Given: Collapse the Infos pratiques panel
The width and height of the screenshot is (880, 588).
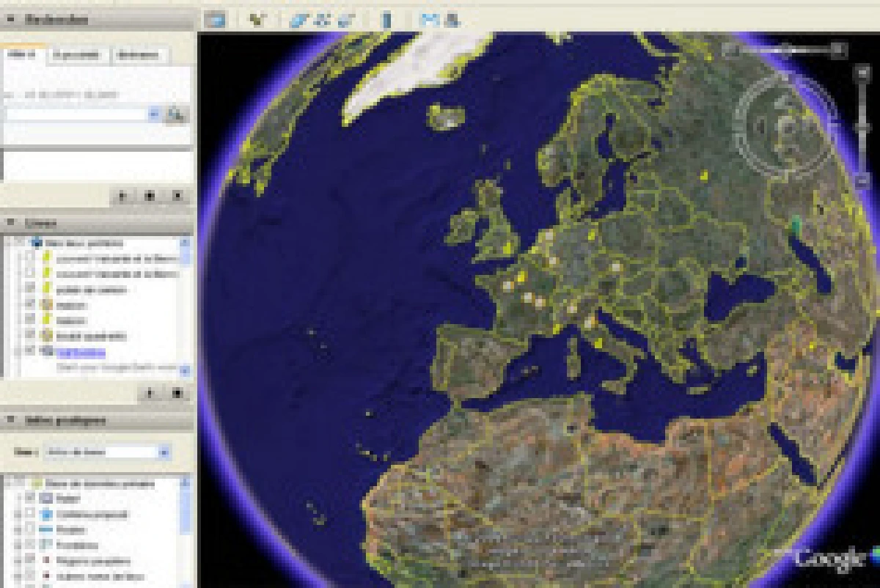Looking at the screenshot, I should tap(11, 420).
